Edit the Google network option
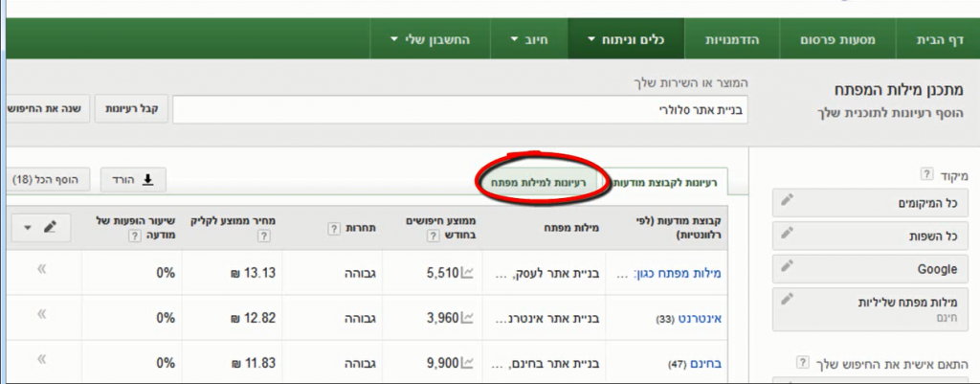Screen dimensions: 980x384 tap(871, 269)
